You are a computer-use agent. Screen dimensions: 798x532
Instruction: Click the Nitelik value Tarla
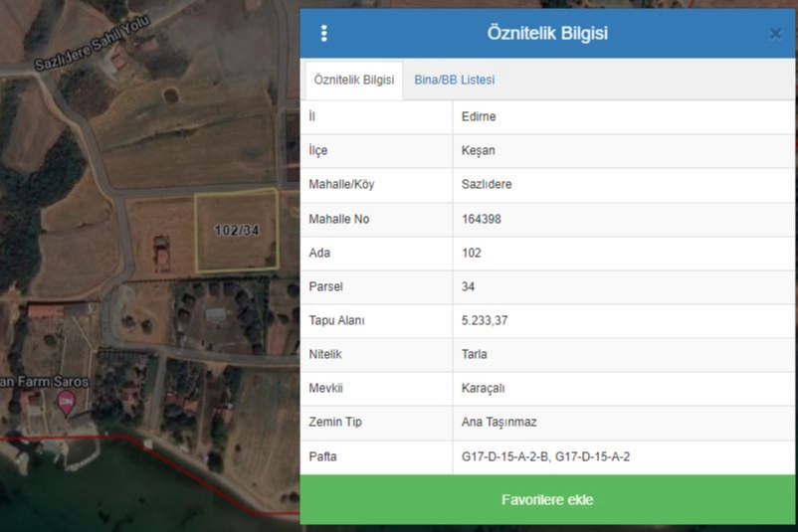(x=475, y=354)
